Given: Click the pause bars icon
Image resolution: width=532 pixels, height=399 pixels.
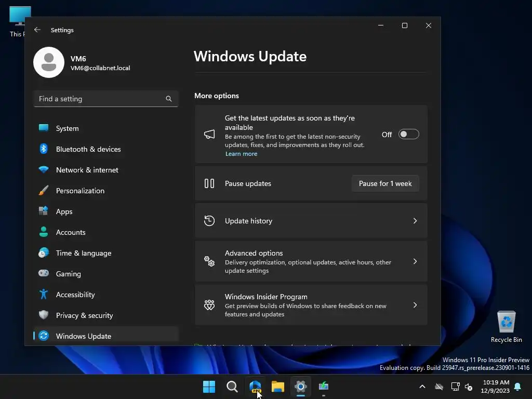Looking at the screenshot, I should (x=209, y=183).
